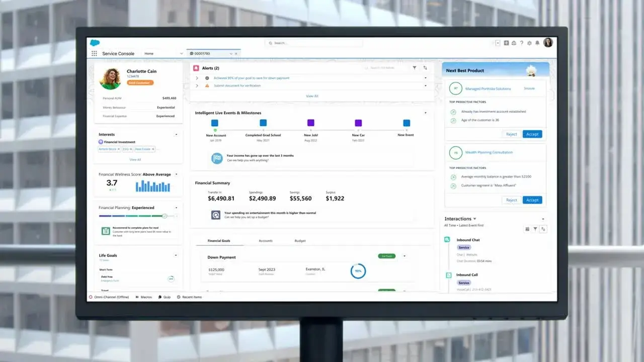The image size is (644, 362).
Task: Select the Home navigation menu item
Action: click(x=149, y=53)
